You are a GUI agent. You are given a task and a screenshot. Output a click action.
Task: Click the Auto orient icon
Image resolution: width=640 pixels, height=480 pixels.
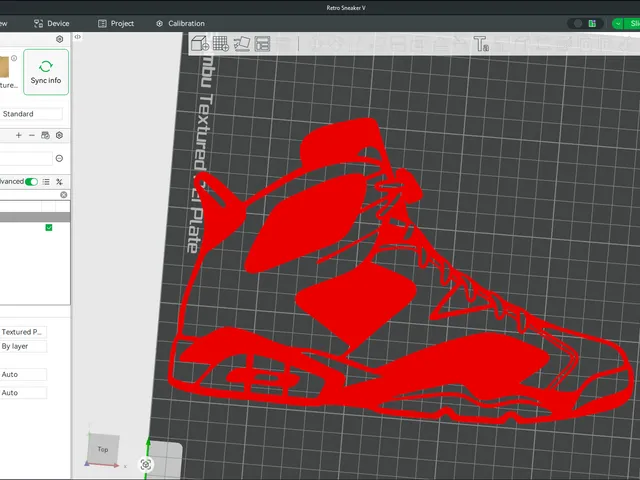pos(242,44)
